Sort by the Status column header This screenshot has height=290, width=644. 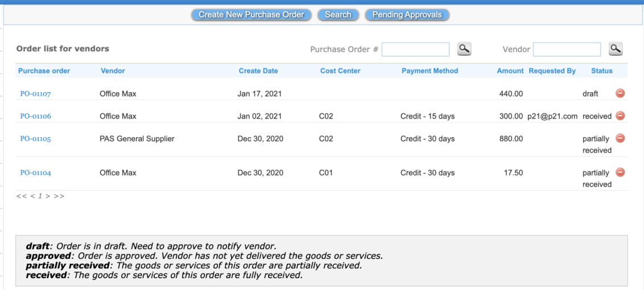coord(602,71)
